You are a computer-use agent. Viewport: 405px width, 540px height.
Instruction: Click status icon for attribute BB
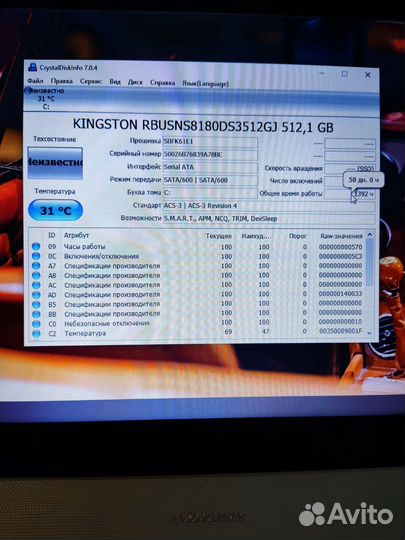tap(36, 314)
